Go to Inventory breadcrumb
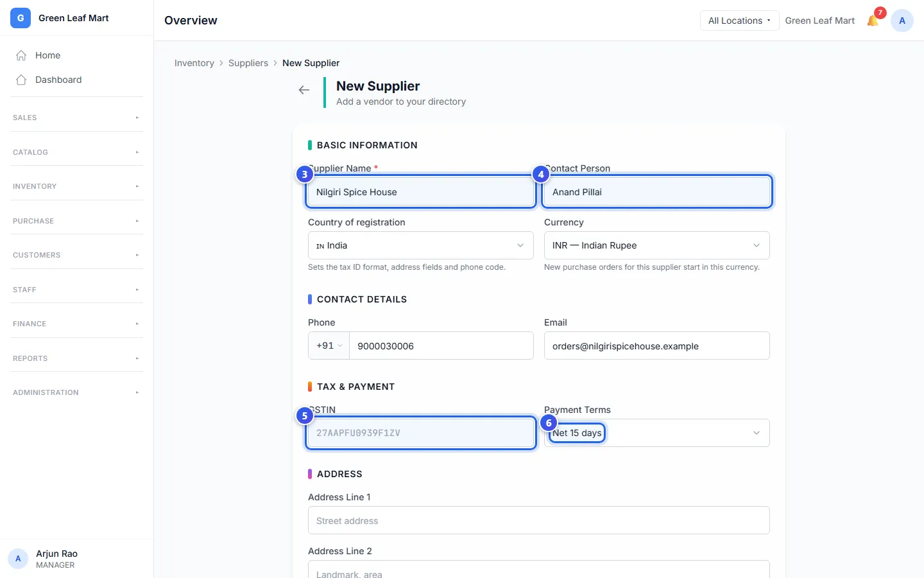The height and width of the screenshot is (578, 924). (x=194, y=63)
